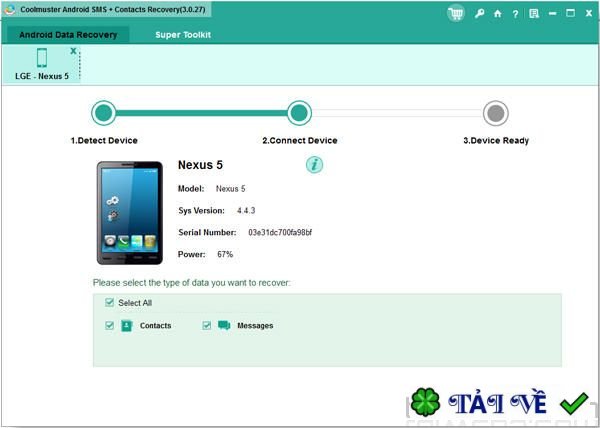
Task: Minimize the Coolmuster window
Action: point(552,14)
